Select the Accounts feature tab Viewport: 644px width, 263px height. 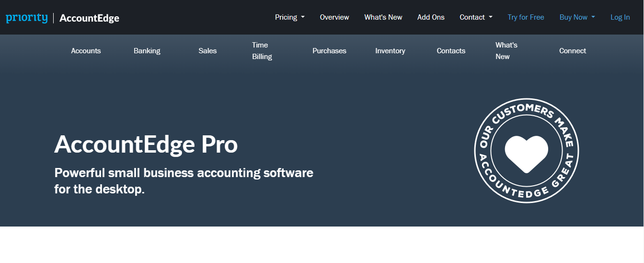86,51
